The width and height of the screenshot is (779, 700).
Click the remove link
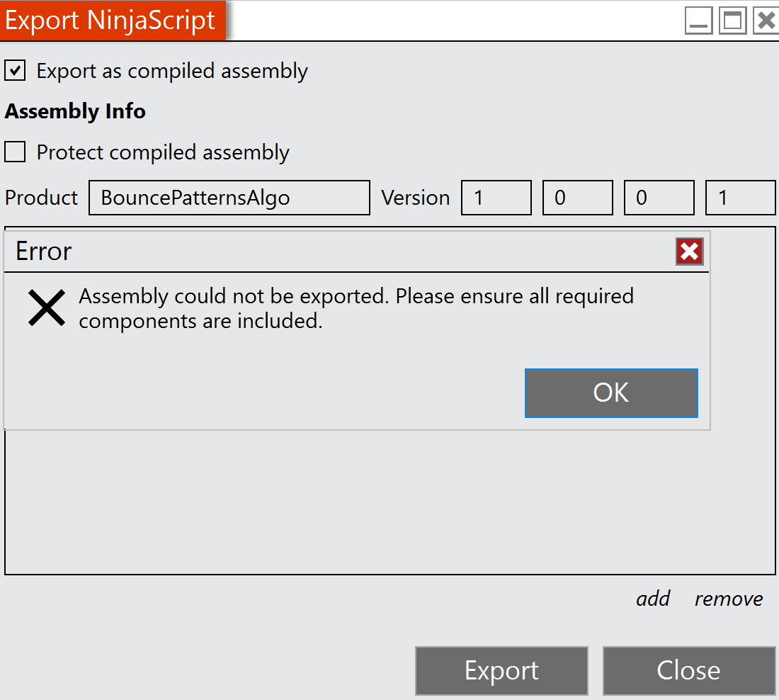[729, 599]
